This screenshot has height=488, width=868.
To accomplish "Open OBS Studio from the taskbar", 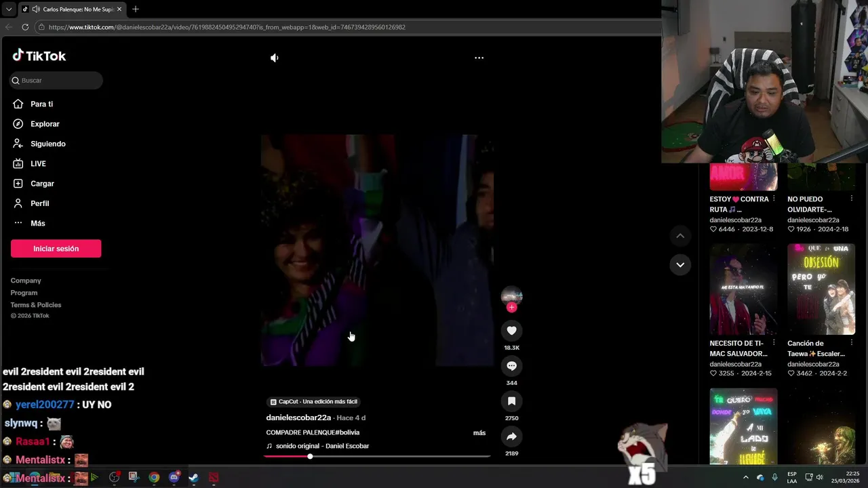I will point(115,477).
